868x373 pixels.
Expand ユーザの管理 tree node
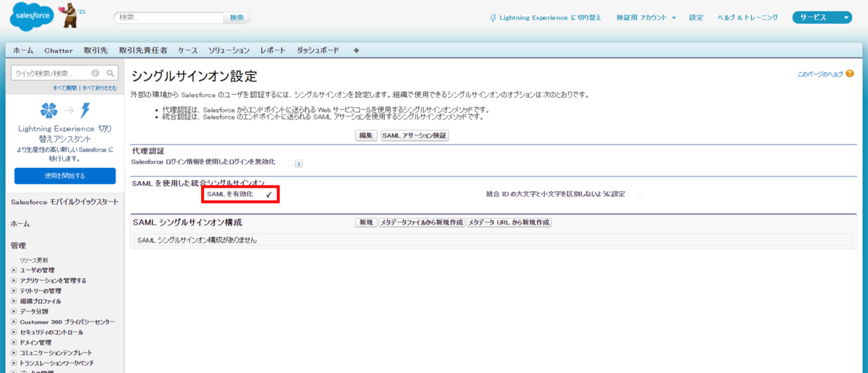[x=14, y=270]
